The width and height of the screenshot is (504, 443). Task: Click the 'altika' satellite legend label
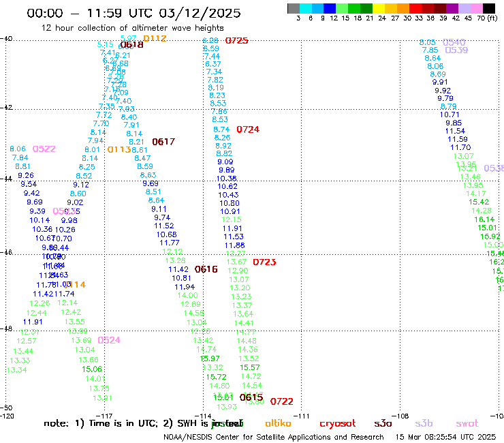[x=278, y=423]
